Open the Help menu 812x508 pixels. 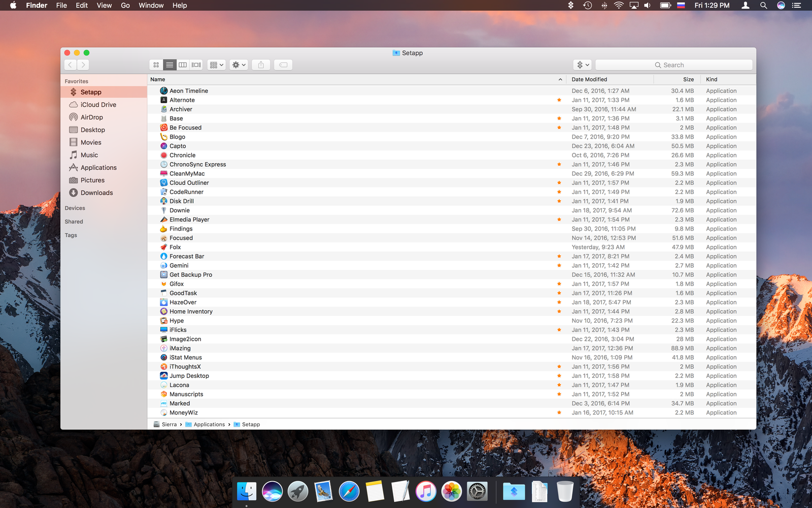[180, 5]
